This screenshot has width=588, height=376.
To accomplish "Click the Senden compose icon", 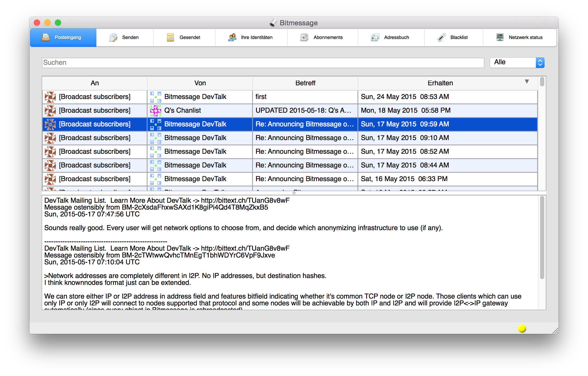I will click(x=113, y=37).
